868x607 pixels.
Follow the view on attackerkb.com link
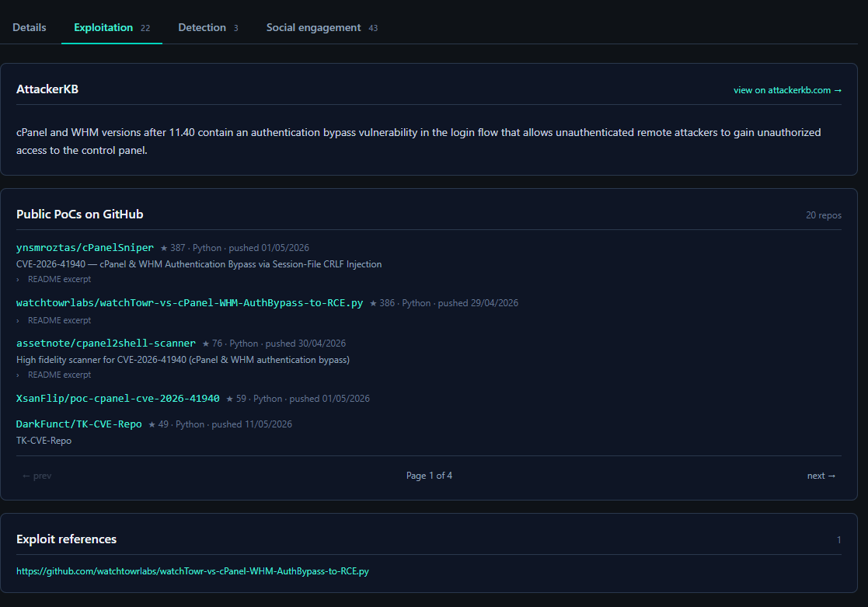(787, 90)
